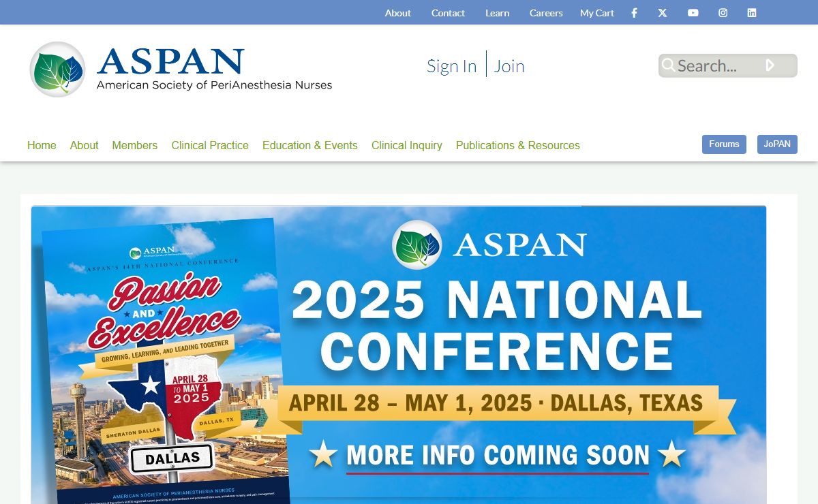
Task: Click the Join link
Action: point(509,66)
